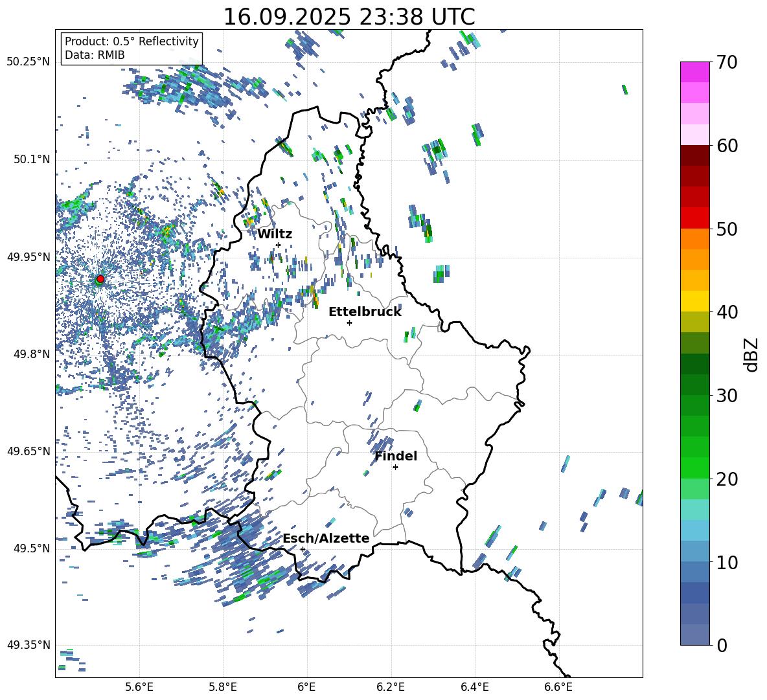Pick the bright red swatch above 50 dBZ
The height and width of the screenshot is (700, 767).
[x=695, y=218]
